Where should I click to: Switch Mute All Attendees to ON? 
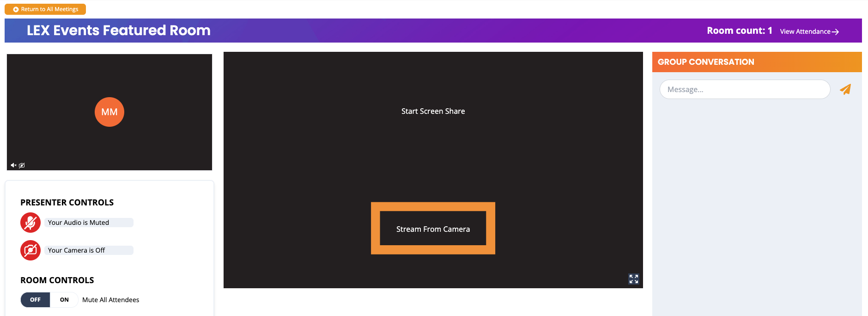click(x=64, y=300)
